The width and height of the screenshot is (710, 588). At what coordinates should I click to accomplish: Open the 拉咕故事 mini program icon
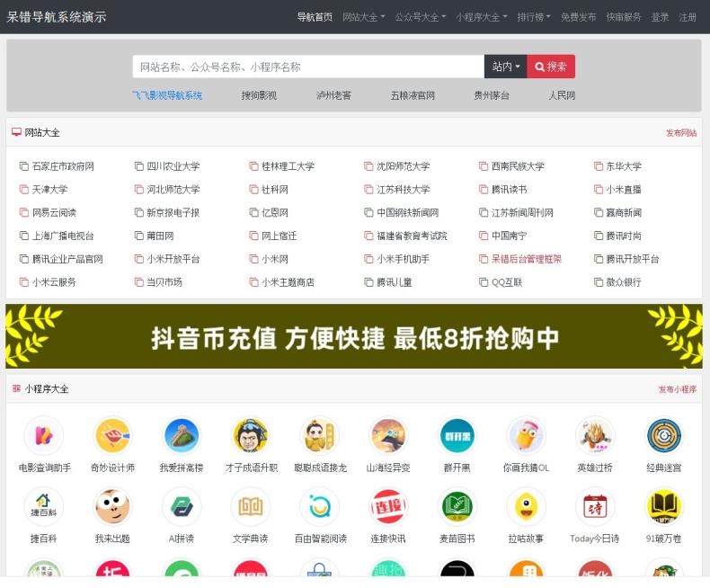(x=526, y=506)
